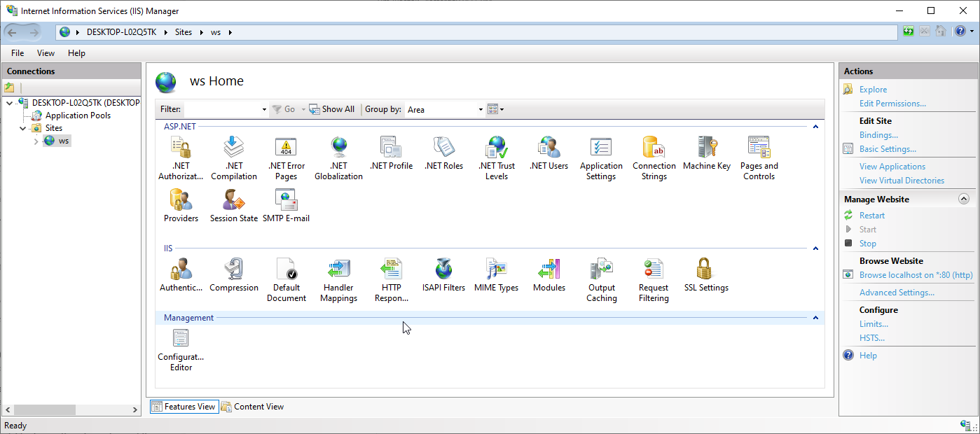The height and width of the screenshot is (434, 980).
Task: Open the HSTS configuration link
Action: (x=872, y=338)
